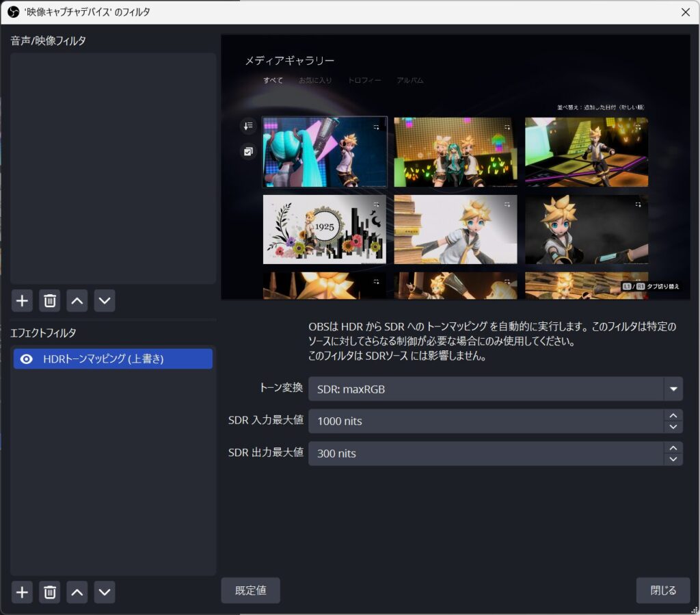Decrease SDR 出力最大値 with down stepper
This screenshot has height=615, width=700.
[673, 459]
